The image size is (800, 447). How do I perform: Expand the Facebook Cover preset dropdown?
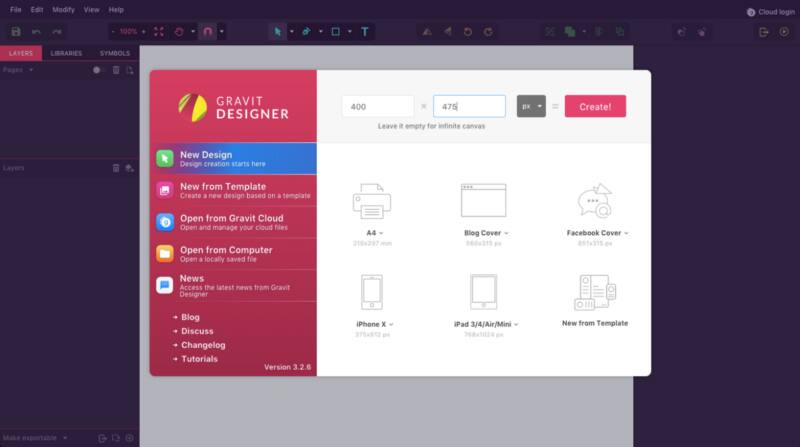click(x=626, y=233)
